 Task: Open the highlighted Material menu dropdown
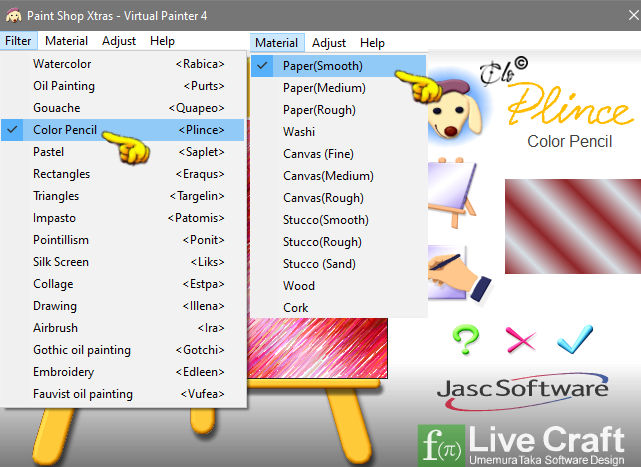point(277,43)
